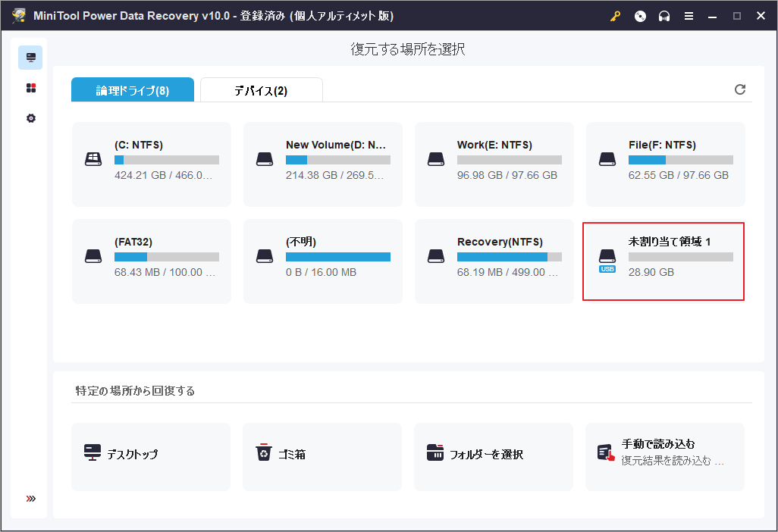Expand the sidebar with double-arrow icon
This screenshot has height=532, width=778.
tap(30, 499)
